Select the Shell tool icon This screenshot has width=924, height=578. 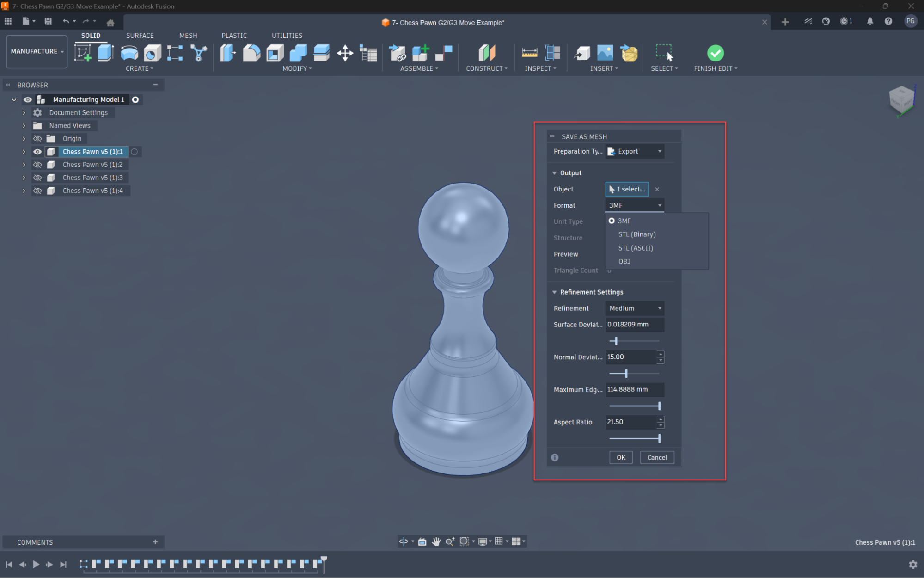pos(275,53)
